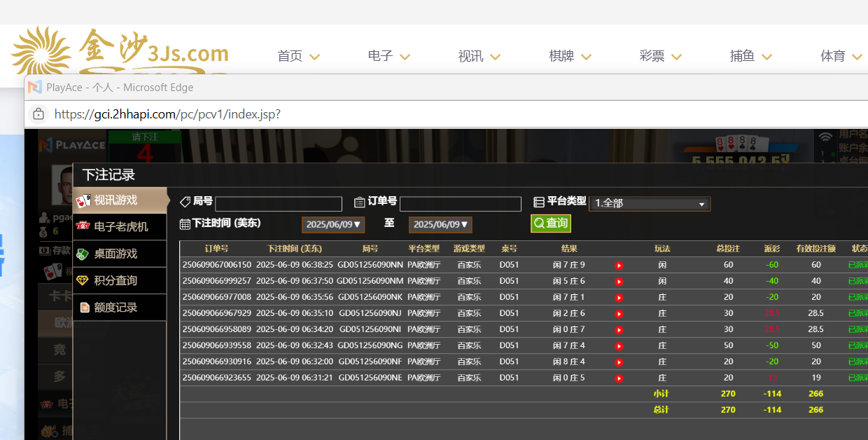Open the end date 2025/06/09 dropdown
This screenshot has width=868, height=440.
440,224
